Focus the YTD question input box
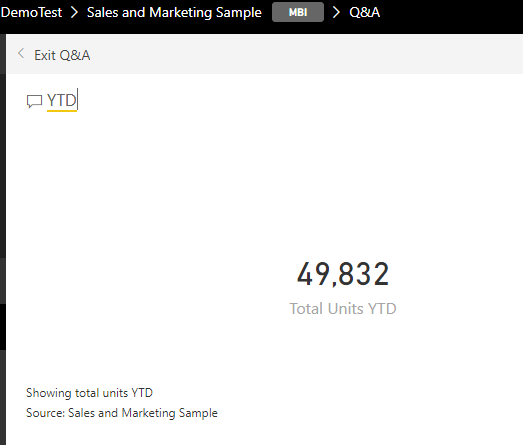This screenshot has height=445, width=523. pos(267,100)
